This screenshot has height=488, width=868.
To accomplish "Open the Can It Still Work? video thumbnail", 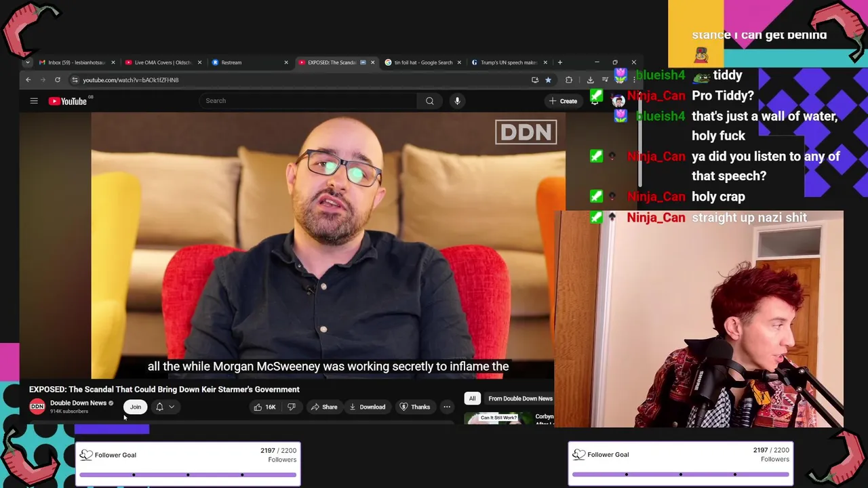I will pyautogui.click(x=498, y=419).
